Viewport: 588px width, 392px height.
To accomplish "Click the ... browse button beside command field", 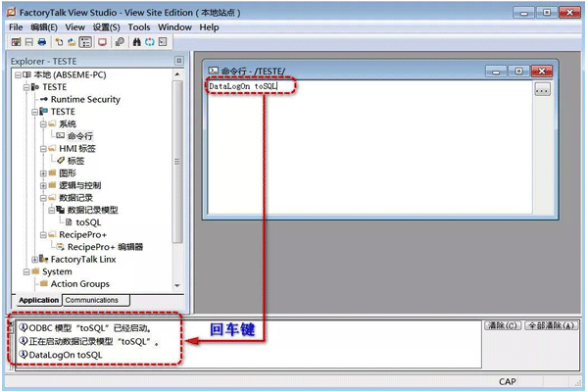I will 542,88.
